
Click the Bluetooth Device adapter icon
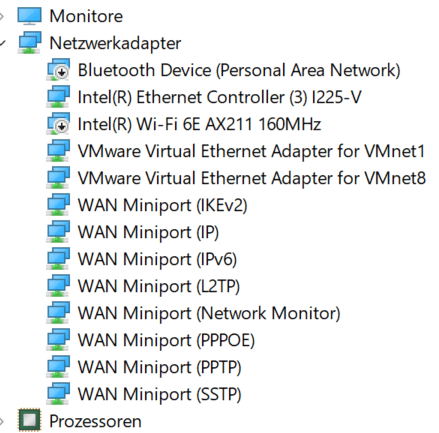pyautogui.click(x=58, y=70)
